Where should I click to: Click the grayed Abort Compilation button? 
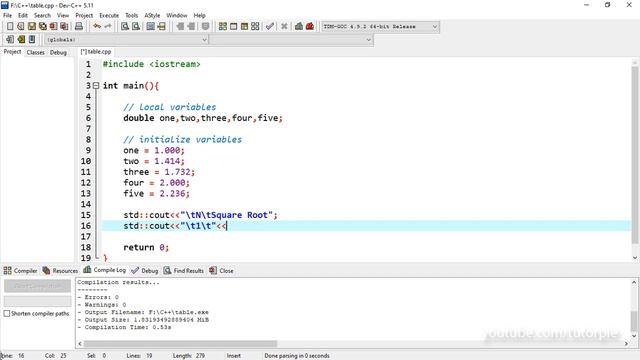(x=38, y=286)
